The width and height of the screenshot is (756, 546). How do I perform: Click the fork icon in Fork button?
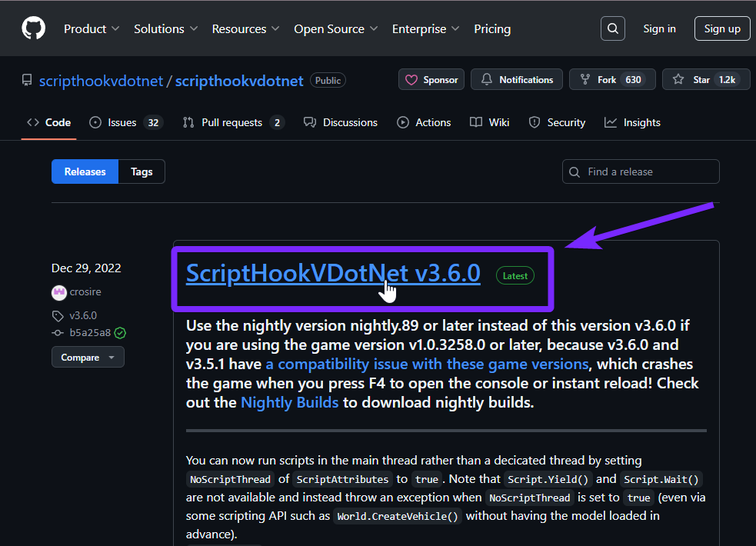pyautogui.click(x=584, y=79)
